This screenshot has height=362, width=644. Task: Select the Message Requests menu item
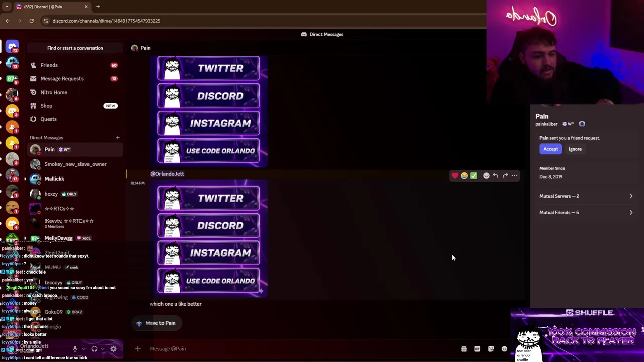(x=75, y=79)
